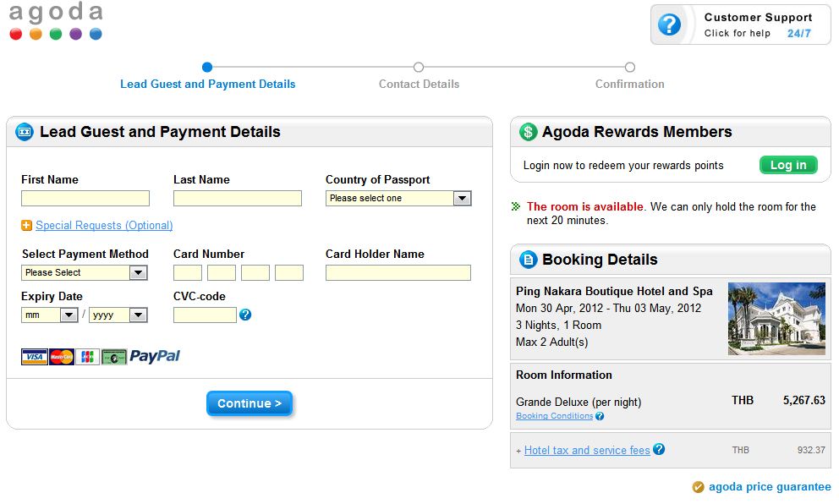839x504 pixels.
Task: Open the agoda price guarantee link
Action: pyautogui.click(x=770, y=487)
